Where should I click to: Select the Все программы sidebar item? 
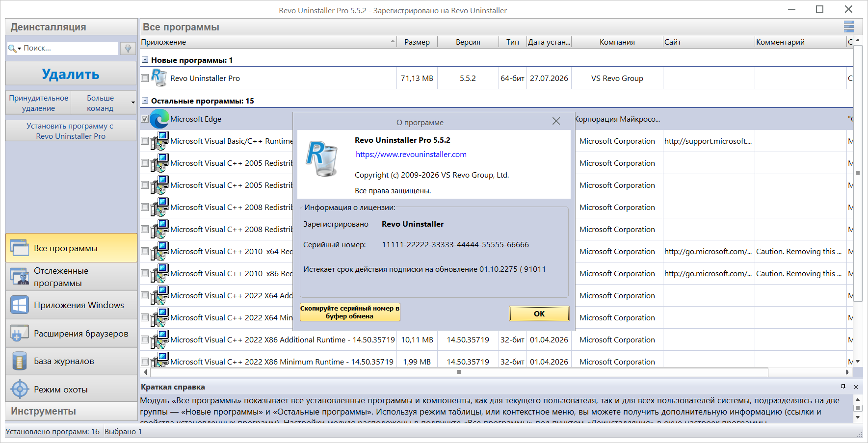tap(72, 248)
